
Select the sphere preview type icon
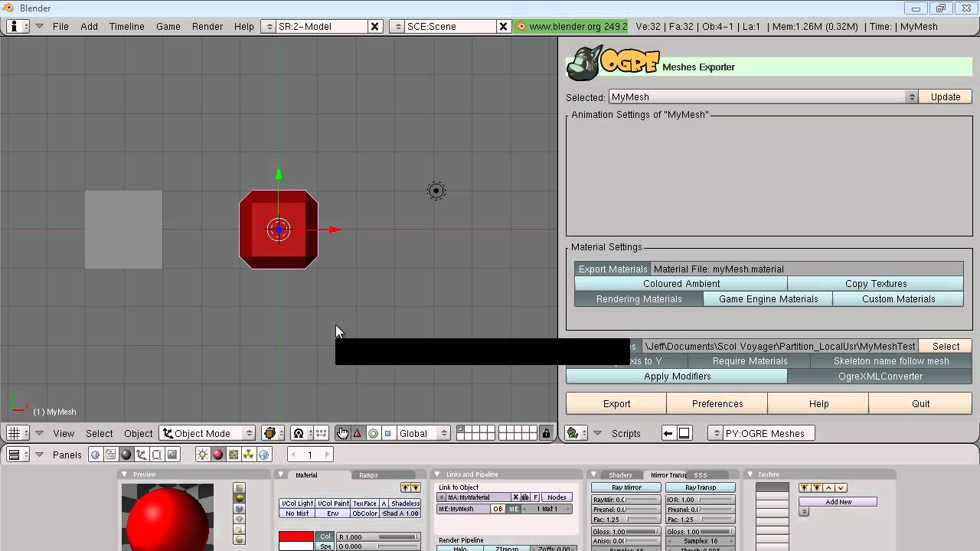tap(240, 498)
